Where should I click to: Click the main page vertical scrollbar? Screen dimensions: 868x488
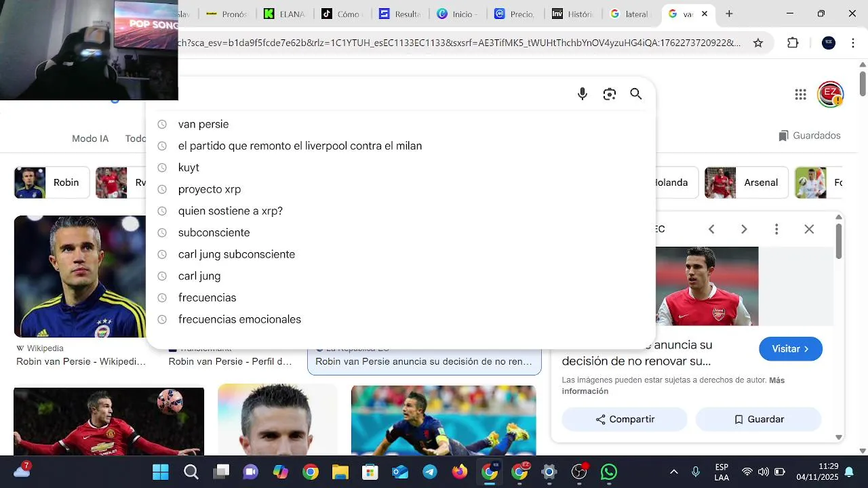863,83
